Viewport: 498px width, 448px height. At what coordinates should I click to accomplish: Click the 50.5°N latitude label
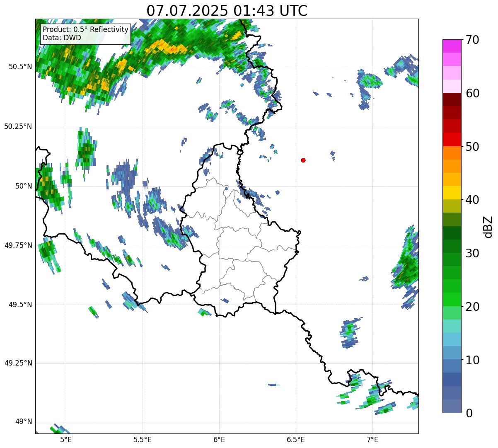20,67
